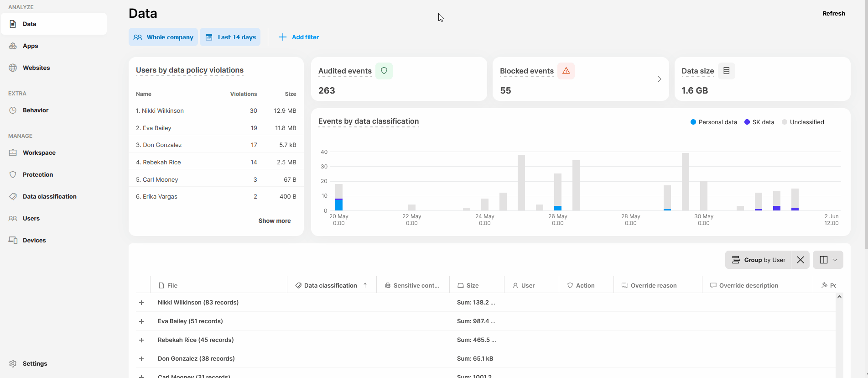Open the column chooser dropdown
Screen dimensions: 868x378
(828, 260)
